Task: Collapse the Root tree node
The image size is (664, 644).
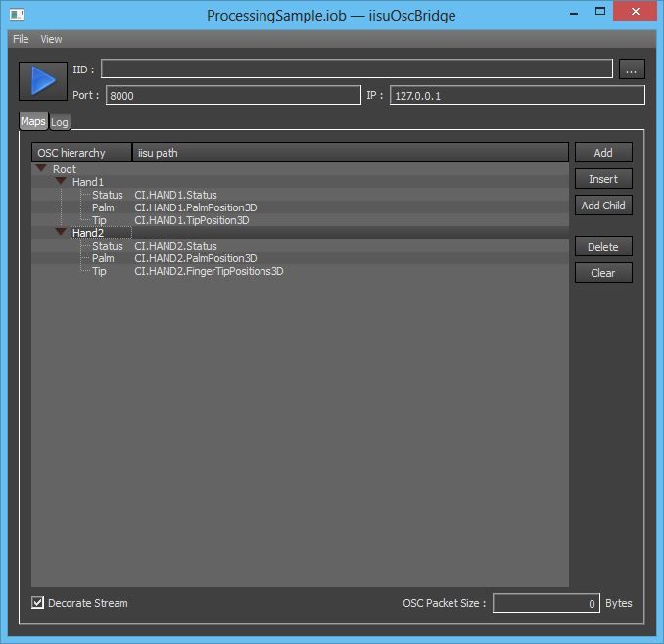Action: (x=41, y=168)
